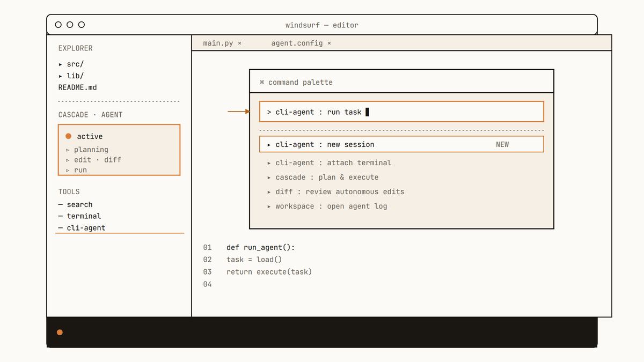This screenshot has height=362, width=644.
Task: Click the def run_agent(): code line
Action: [261, 247]
